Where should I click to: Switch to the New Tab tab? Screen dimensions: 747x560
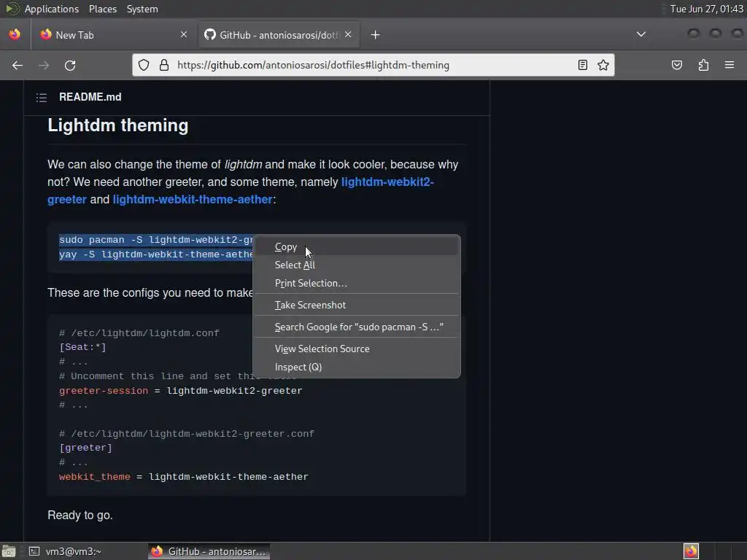click(x=113, y=35)
